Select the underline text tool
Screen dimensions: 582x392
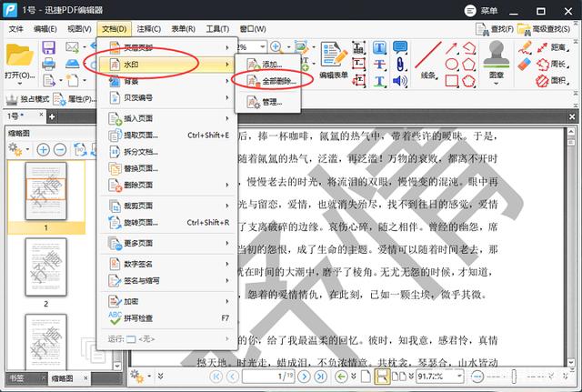point(379,81)
